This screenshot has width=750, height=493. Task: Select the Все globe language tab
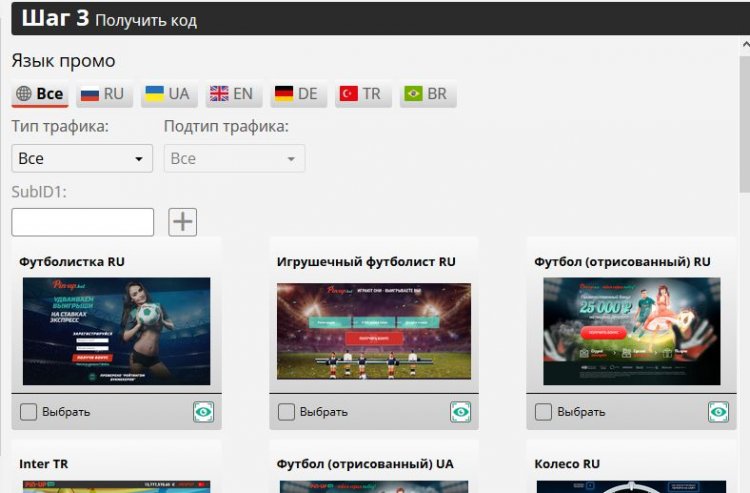40,94
